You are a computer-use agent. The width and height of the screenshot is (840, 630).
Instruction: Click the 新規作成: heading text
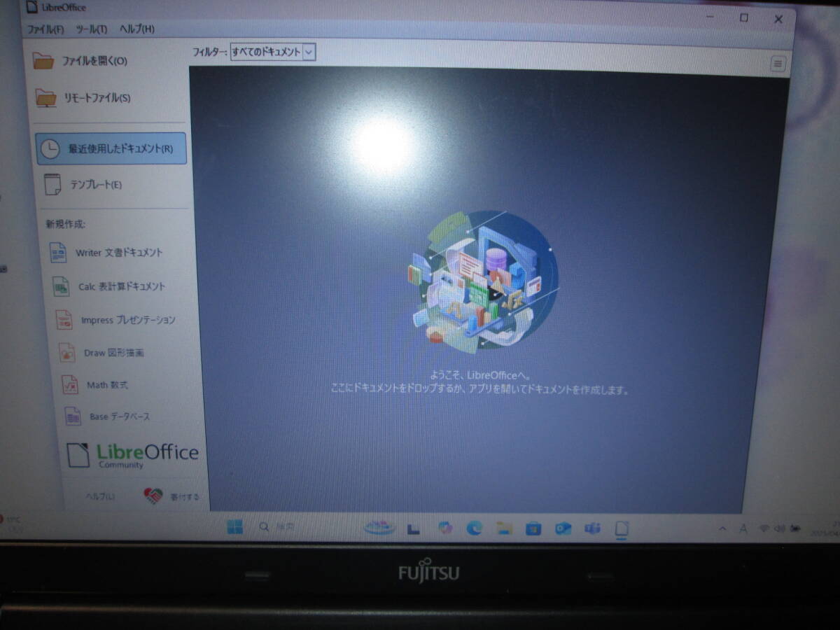pos(65,224)
